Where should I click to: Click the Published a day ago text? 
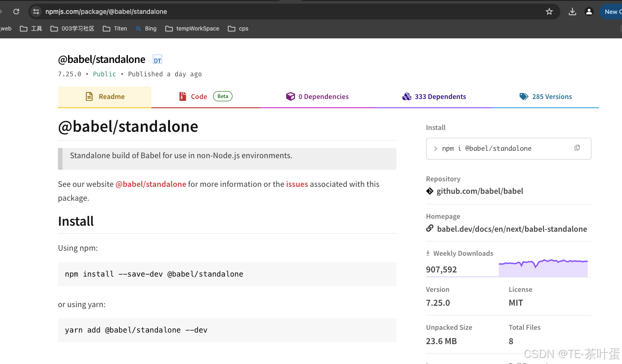point(165,74)
